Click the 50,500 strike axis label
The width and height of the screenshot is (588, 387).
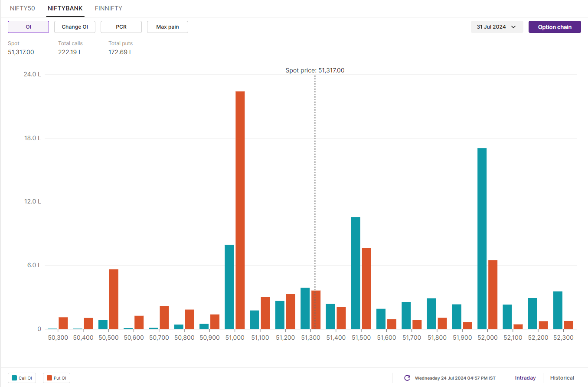pos(108,338)
